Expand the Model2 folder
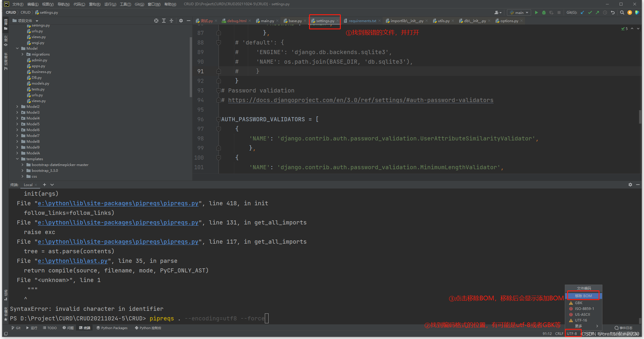The image size is (644, 339). [x=17, y=107]
